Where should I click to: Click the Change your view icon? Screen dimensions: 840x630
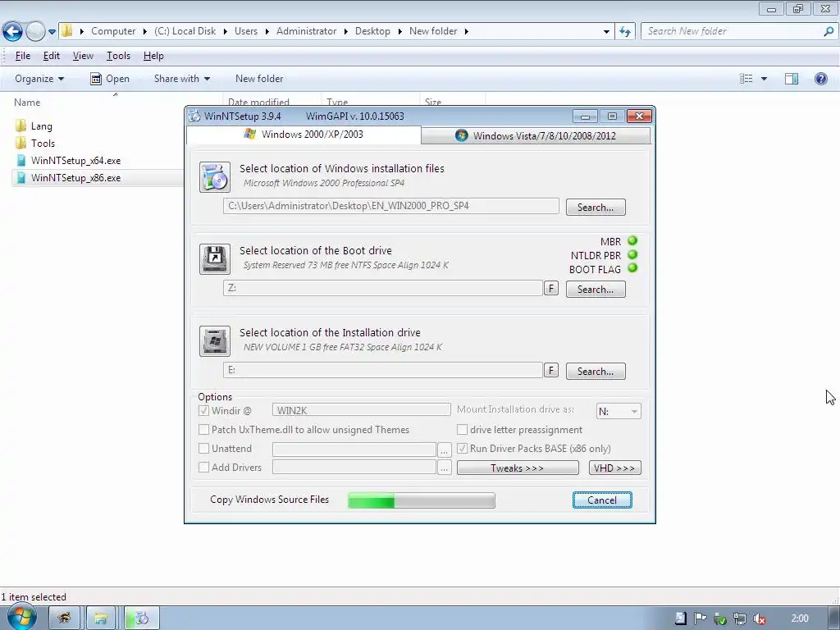pyautogui.click(x=746, y=79)
